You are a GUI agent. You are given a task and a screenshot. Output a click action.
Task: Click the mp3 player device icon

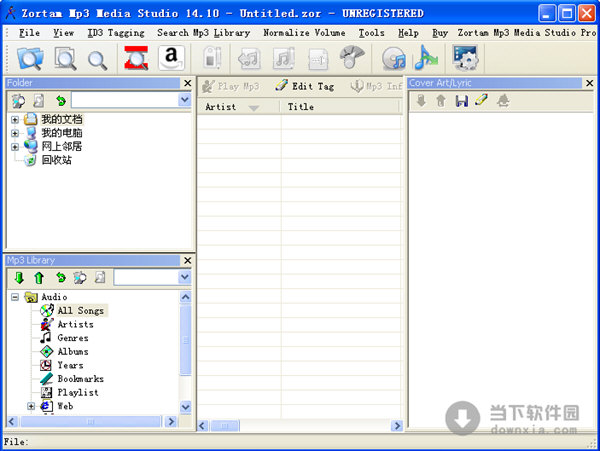click(x=212, y=58)
